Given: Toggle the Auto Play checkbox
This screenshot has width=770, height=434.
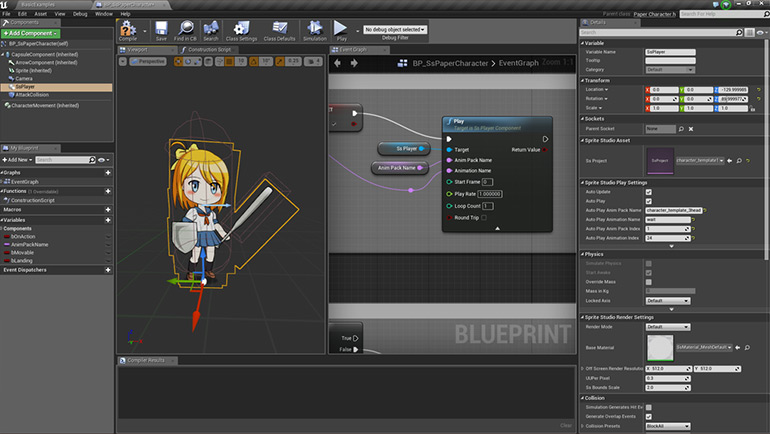Looking at the screenshot, I should tap(649, 201).
